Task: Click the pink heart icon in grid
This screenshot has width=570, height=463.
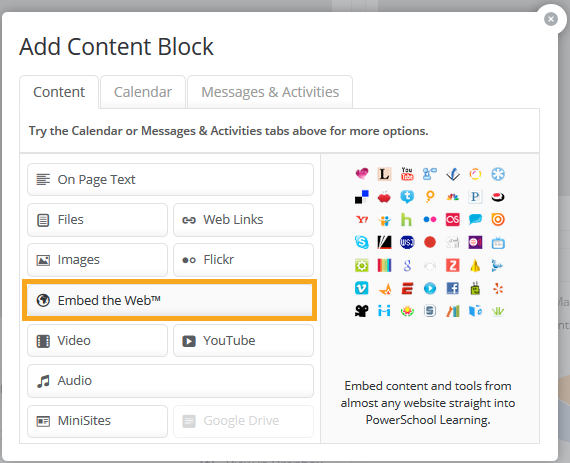Action: click(362, 174)
